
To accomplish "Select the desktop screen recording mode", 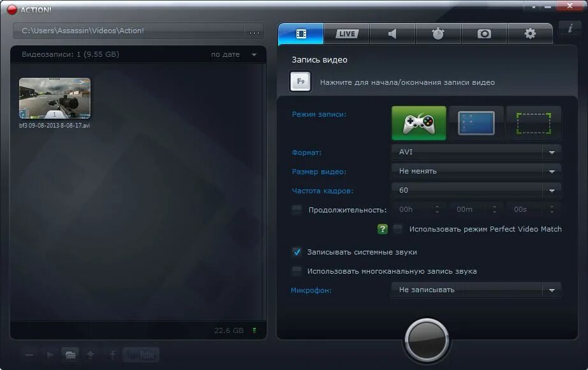I will pos(476,123).
